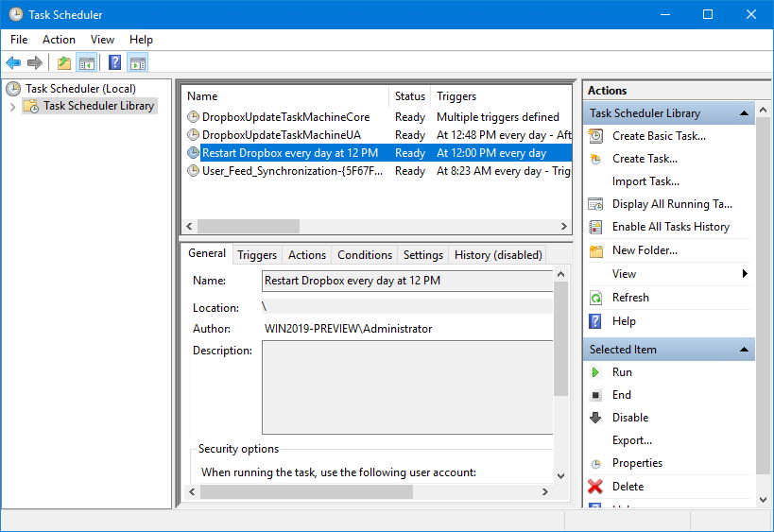
Task: Collapse the Task Scheduler Library actions section
Action: [744, 113]
